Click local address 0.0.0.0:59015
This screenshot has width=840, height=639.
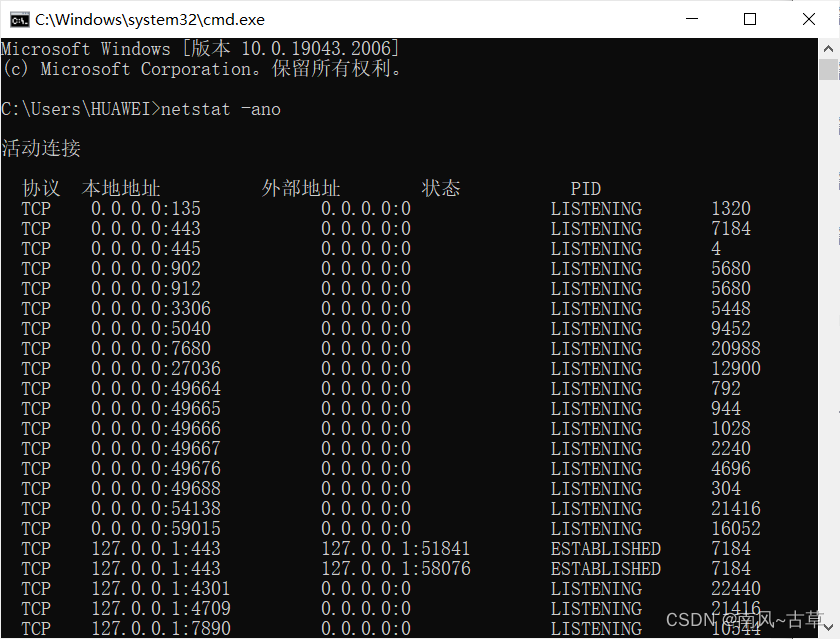click(156, 529)
